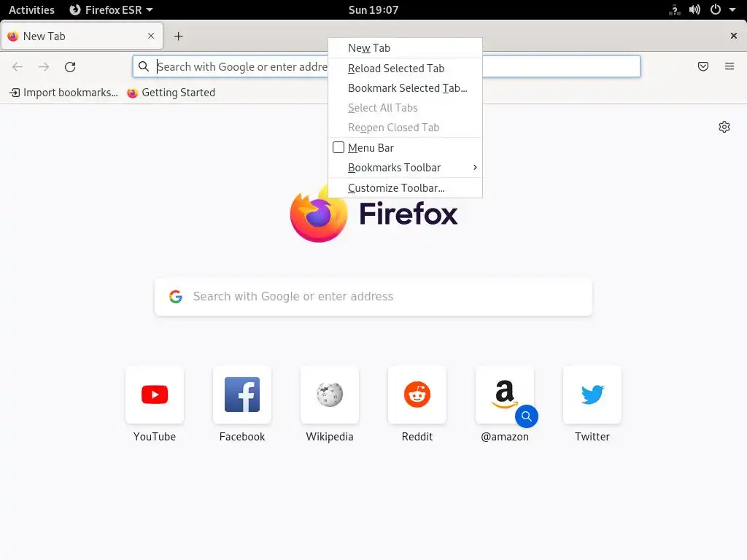Click the Twitter label text
This screenshot has height=560, width=747.
pos(592,437)
